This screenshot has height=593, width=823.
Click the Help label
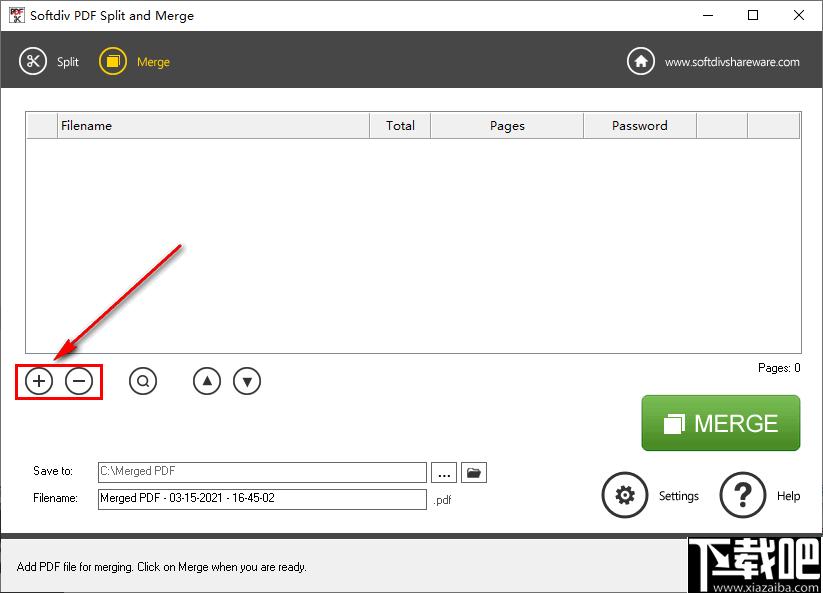788,496
